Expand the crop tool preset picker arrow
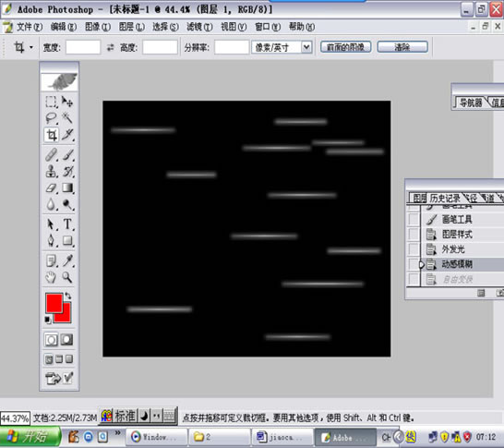The width and height of the screenshot is (504, 448). (31, 48)
